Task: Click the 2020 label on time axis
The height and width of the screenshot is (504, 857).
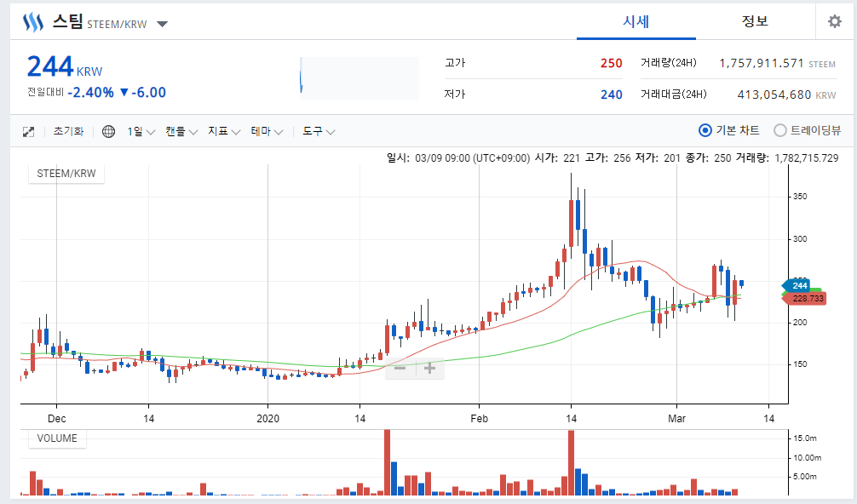Action: point(267,419)
